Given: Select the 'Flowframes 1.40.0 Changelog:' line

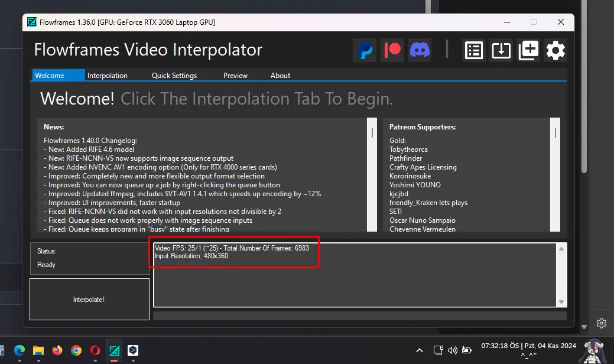Looking at the screenshot, I should point(90,141).
